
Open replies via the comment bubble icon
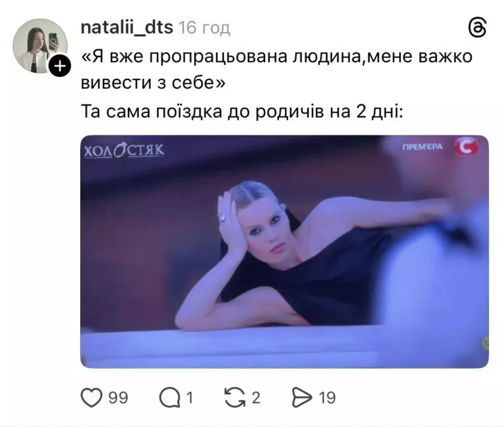pos(170,397)
